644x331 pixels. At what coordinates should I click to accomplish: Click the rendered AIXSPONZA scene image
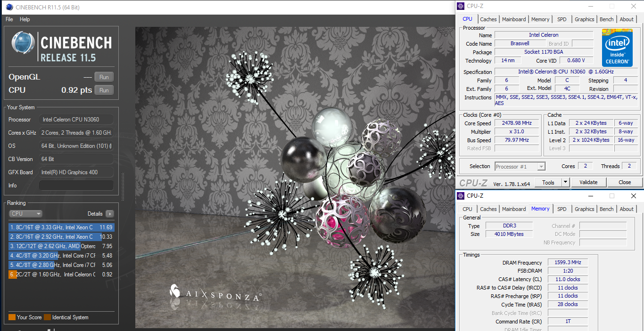pos(295,177)
